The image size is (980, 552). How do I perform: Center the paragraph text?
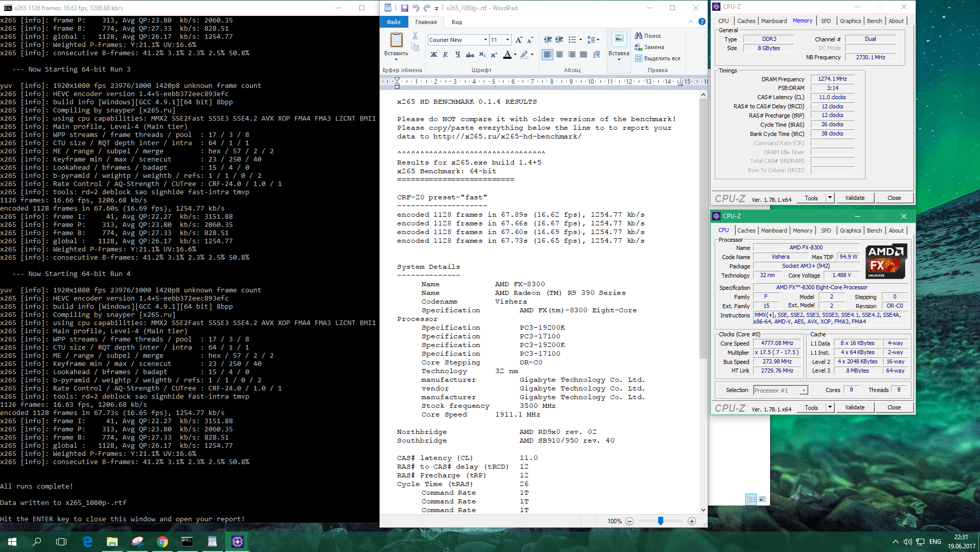(559, 55)
